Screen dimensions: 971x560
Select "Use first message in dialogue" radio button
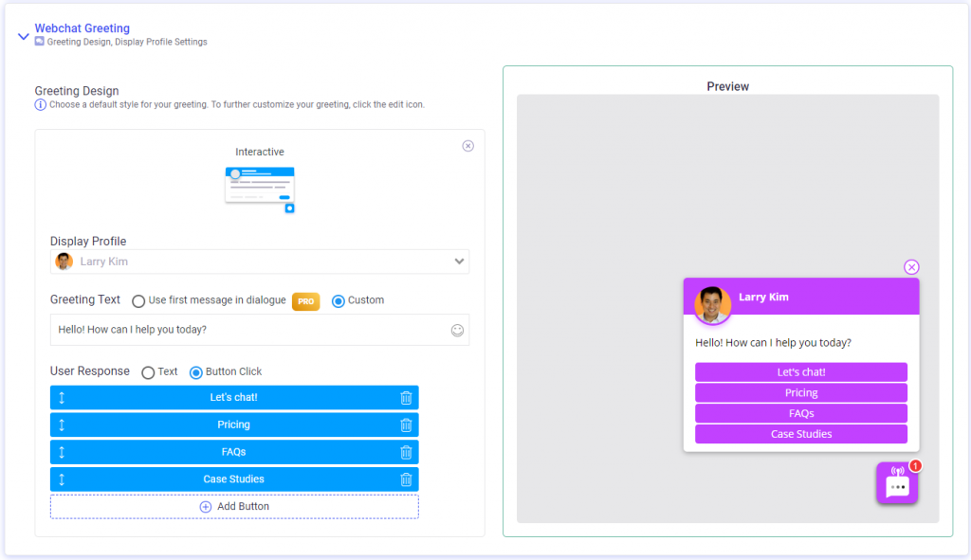[138, 301]
